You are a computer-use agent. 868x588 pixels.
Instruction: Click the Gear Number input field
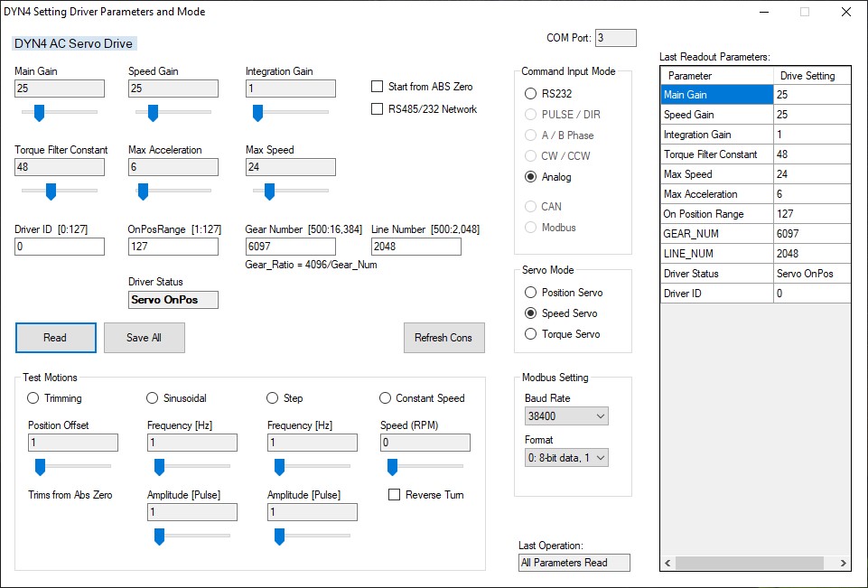coord(291,247)
